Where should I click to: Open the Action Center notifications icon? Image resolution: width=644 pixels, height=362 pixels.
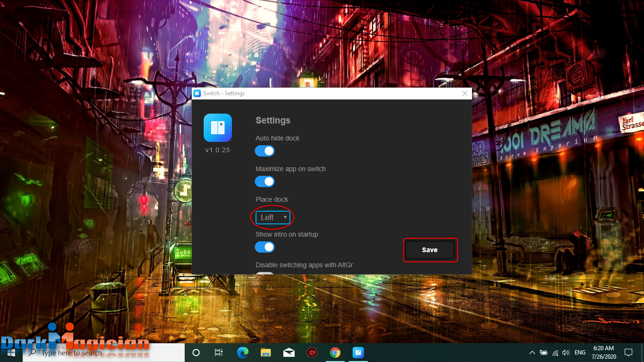(628, 353)
